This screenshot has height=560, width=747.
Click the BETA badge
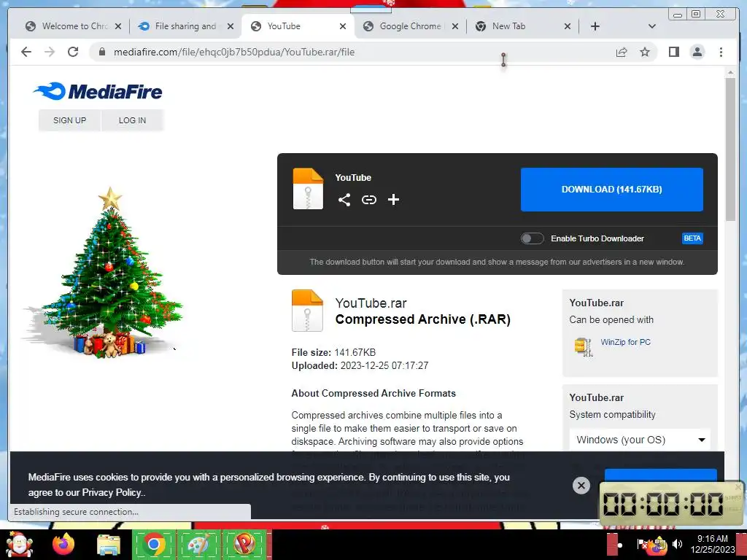pos(692,238)
